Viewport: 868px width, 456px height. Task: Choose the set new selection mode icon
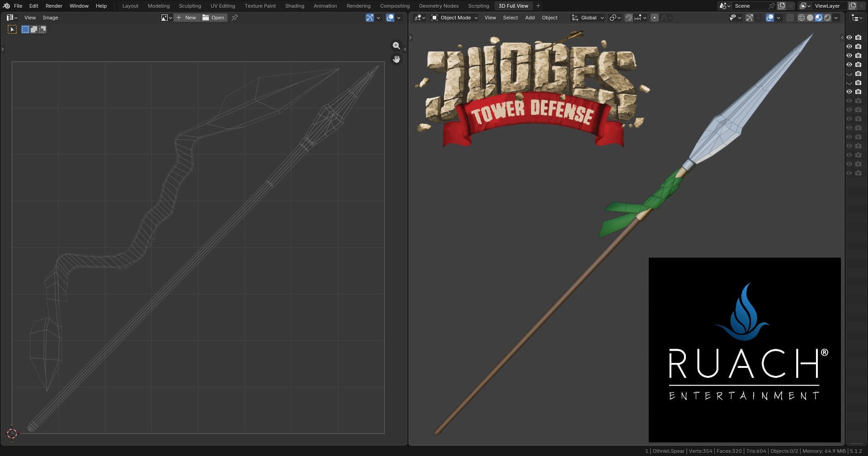pyautogui.click(x=25, y=29)
